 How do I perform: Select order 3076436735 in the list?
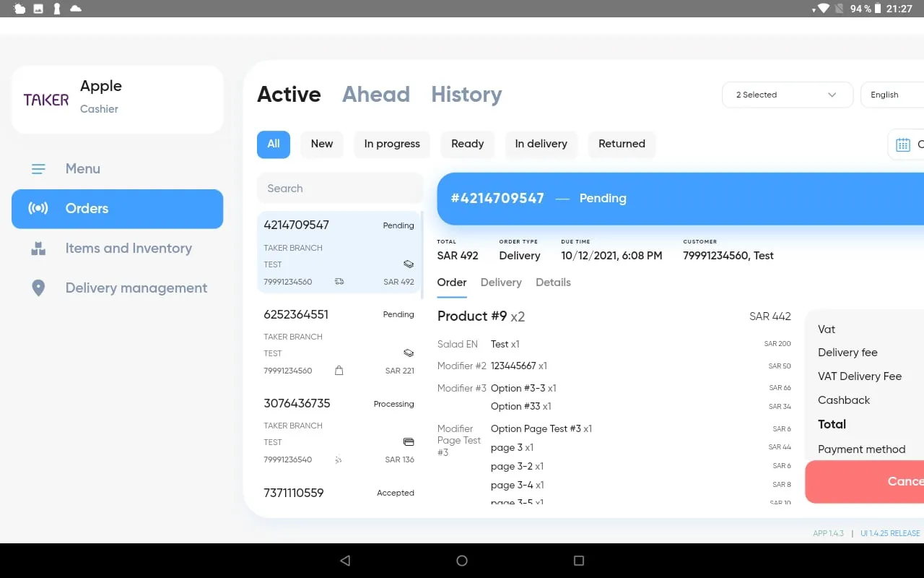339,431
